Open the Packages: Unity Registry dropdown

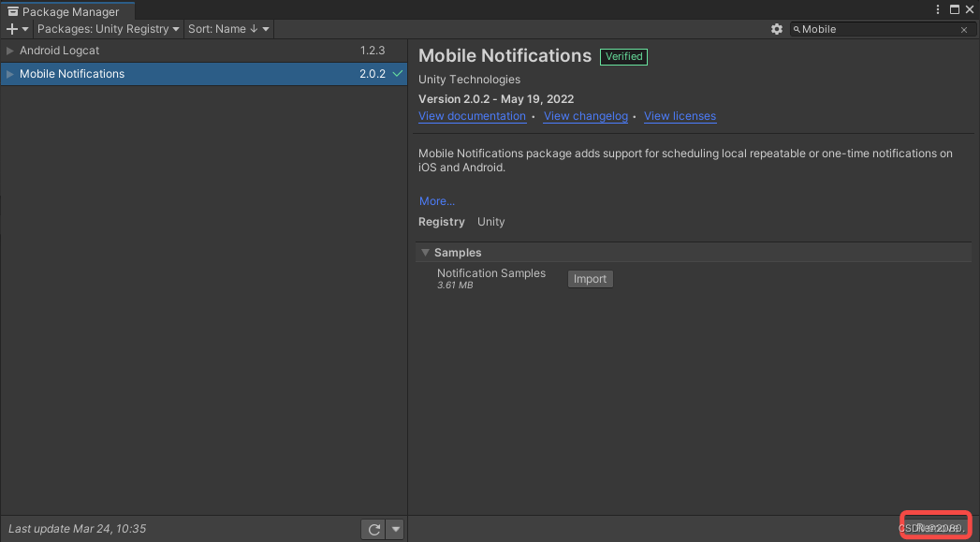[109, 29]
